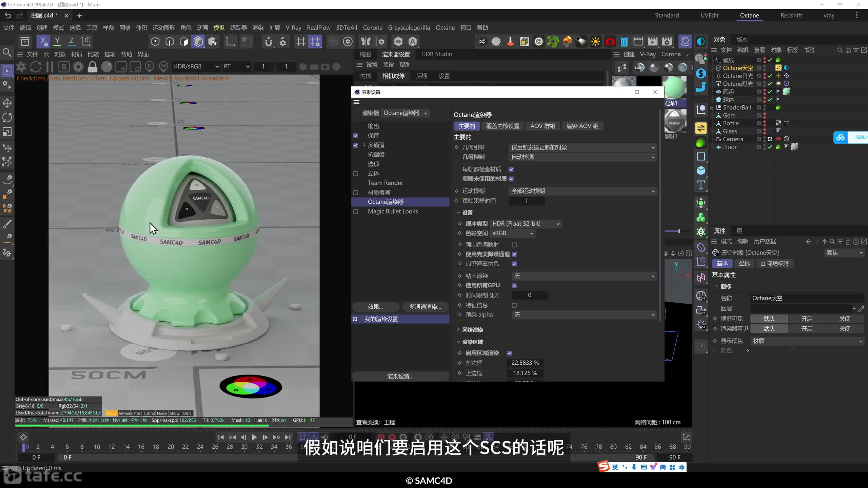Screen dimensions: 868x488
Task: Open the 渲染器 Octane渲染器 dropdown
Action: click(405, 113)
